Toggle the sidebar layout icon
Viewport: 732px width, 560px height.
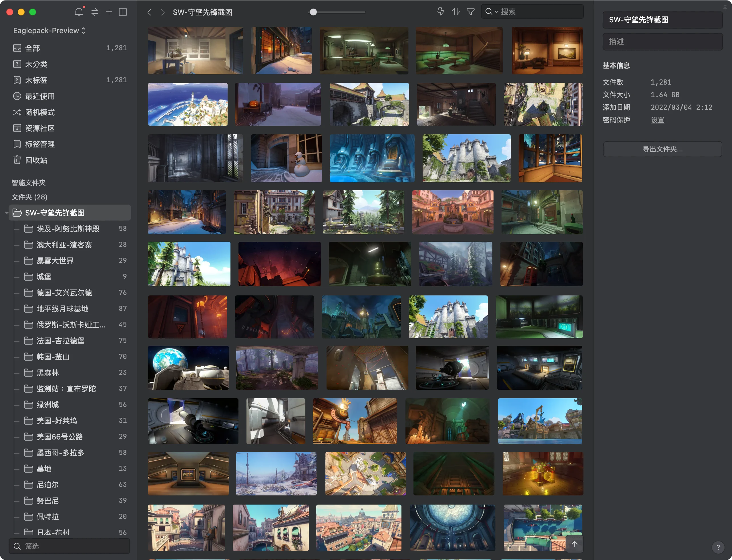(x=123, y=12)
